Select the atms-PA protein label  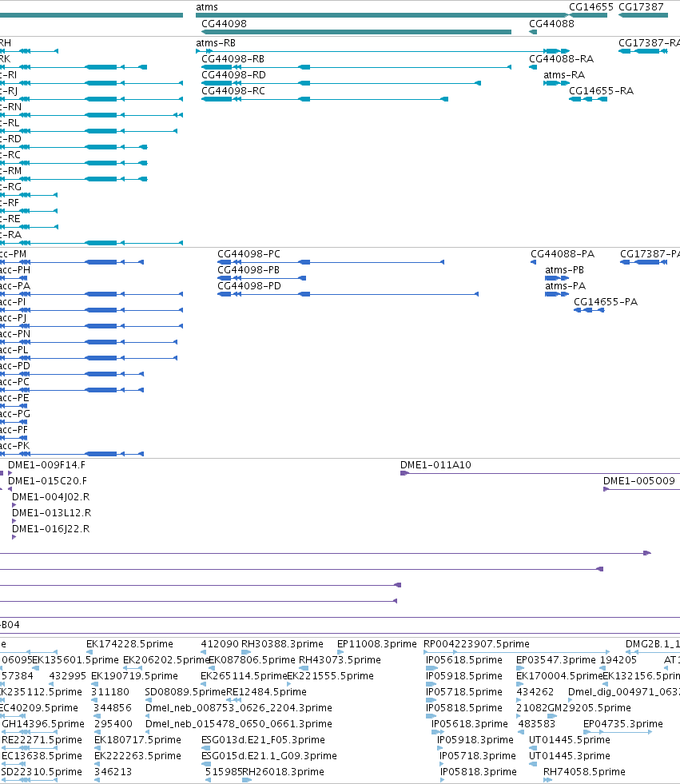pyautogui.click(x=565, y=286)
